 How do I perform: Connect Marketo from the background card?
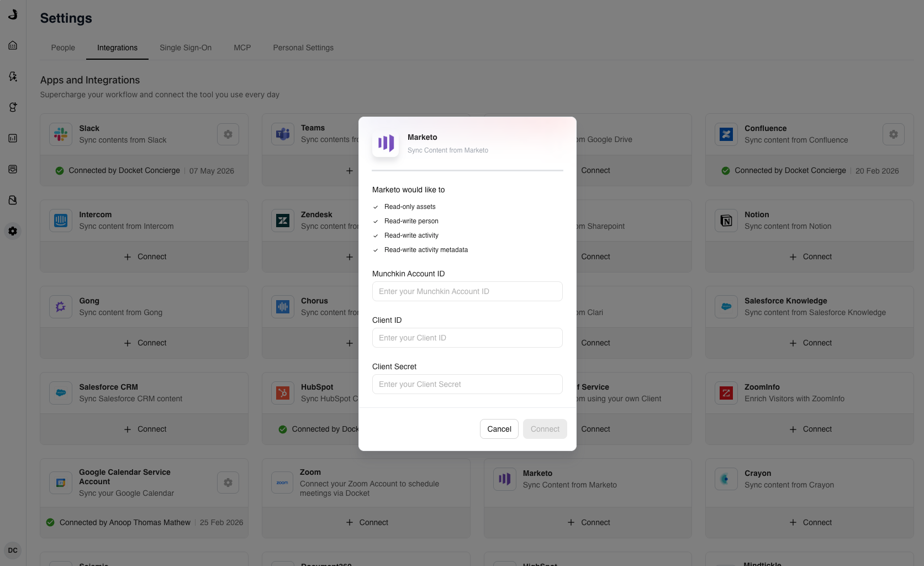point(589,522)
